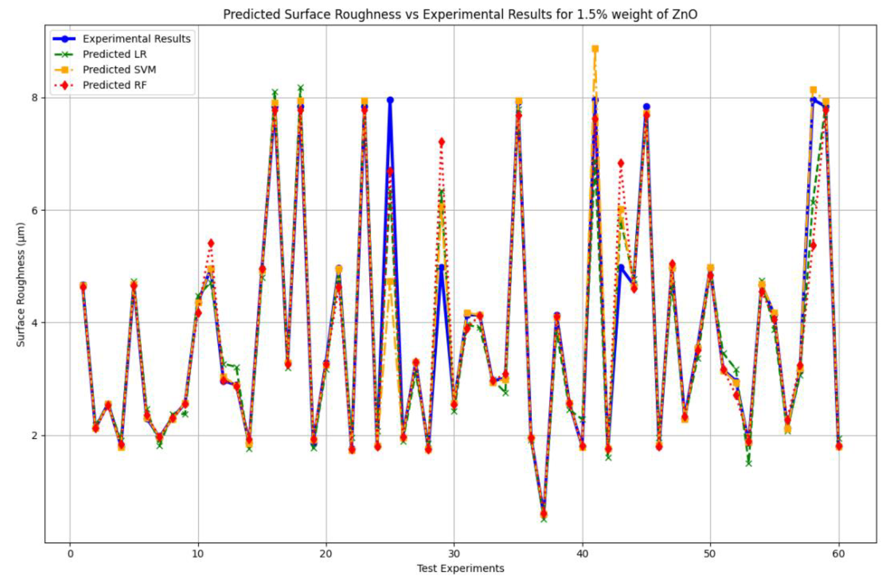Click the x-axis tick label 30
892x588 pixels.
pyautogui.click(x=454, y=554)
